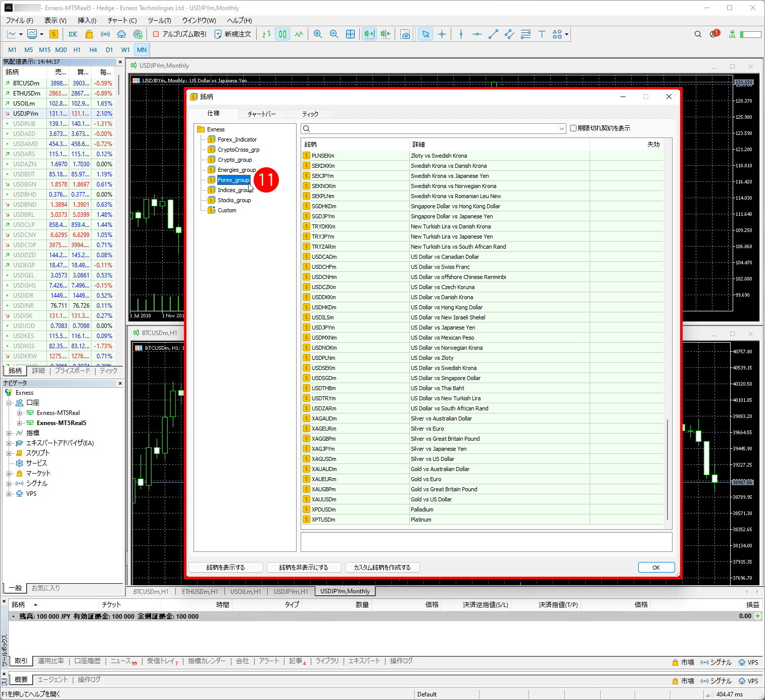
Task: Switch to the チャートバー tab
Action: 261,114
